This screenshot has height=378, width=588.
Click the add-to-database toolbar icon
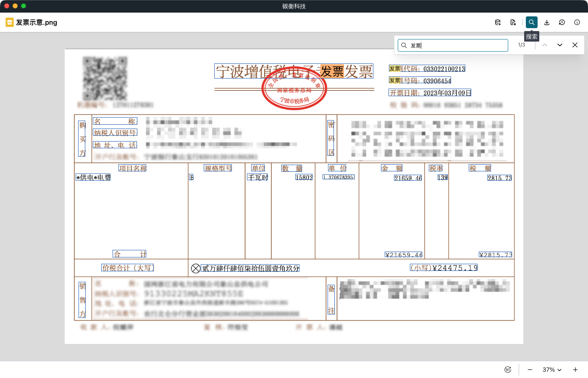click(x=497, y=22)
